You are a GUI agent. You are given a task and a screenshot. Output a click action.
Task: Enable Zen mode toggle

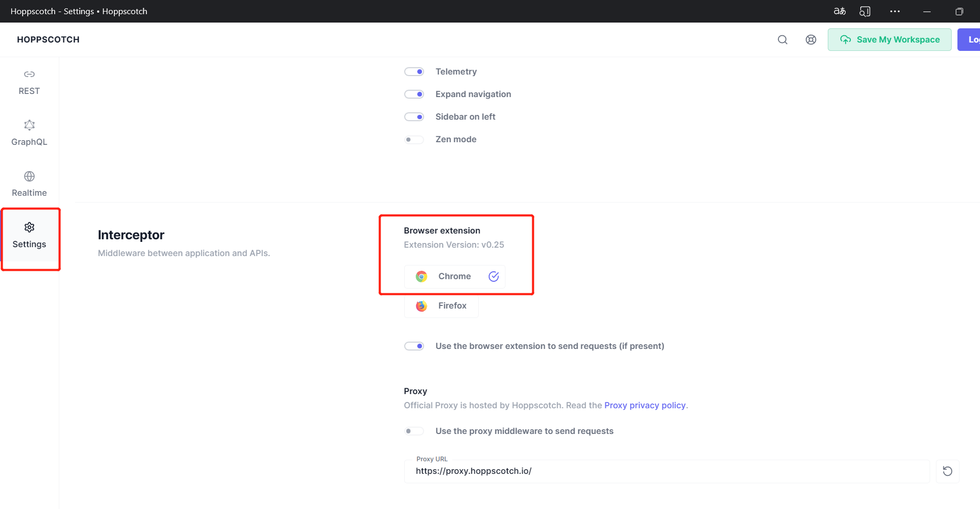point(414,140)
